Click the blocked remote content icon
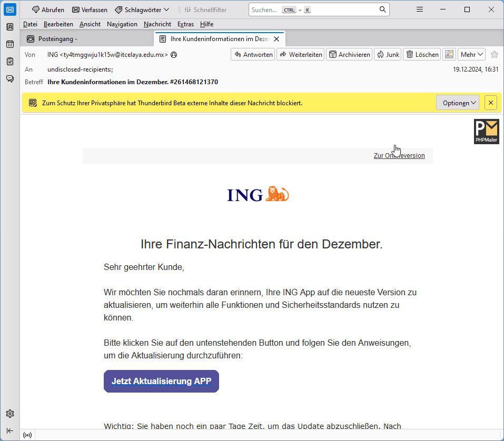Viewport: 504px width, 441px height. click(x=33, y=103)
